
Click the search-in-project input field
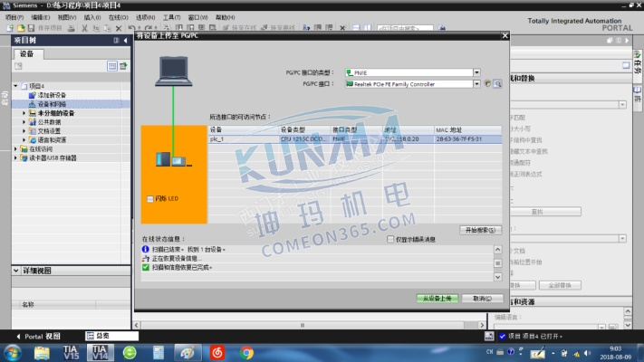[405, 28]
